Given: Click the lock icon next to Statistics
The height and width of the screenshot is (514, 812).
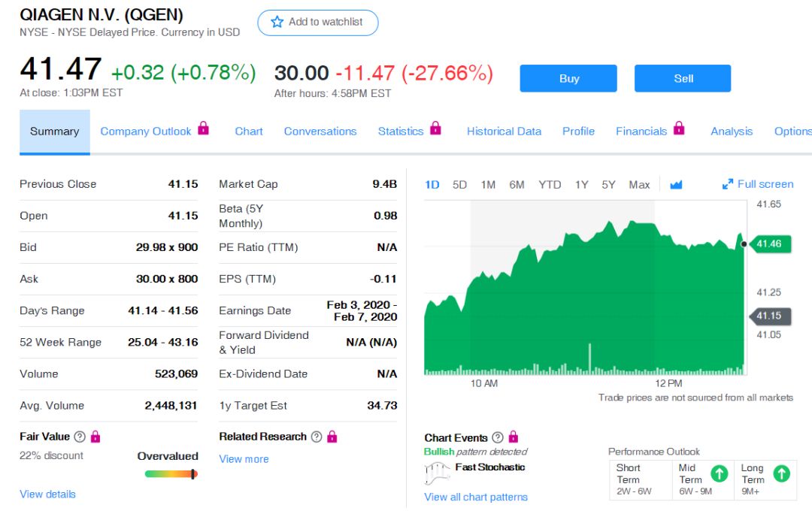Looking at the screenshot, I should point(435,128).
